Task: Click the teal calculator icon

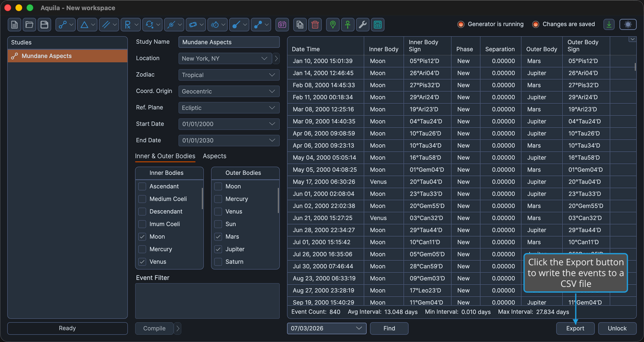Action: click(378, 25)
